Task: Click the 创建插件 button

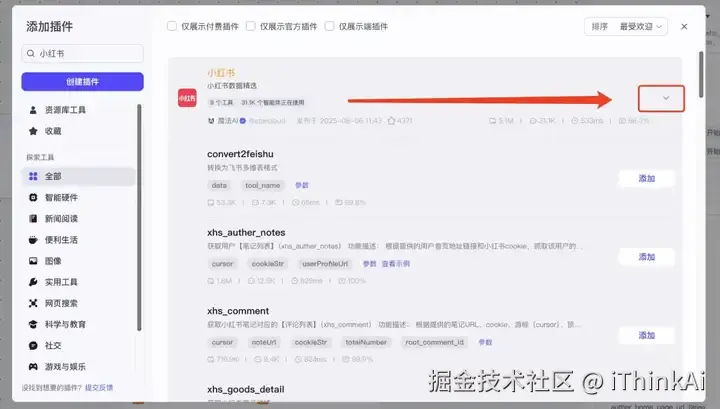Action: tap(82, 82)
